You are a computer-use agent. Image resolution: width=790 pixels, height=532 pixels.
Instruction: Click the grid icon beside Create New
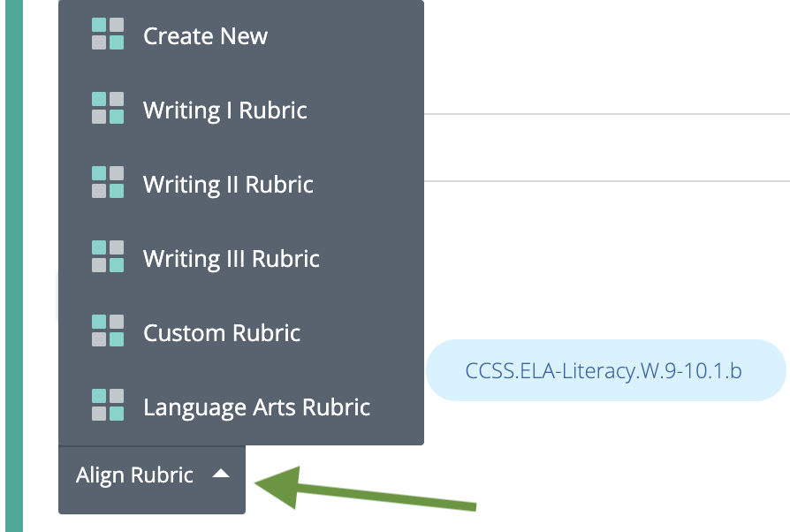(106, 35)
